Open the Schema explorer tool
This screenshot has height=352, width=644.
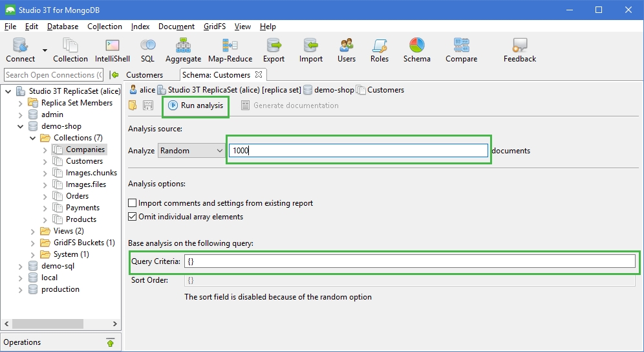pos(416,50)
